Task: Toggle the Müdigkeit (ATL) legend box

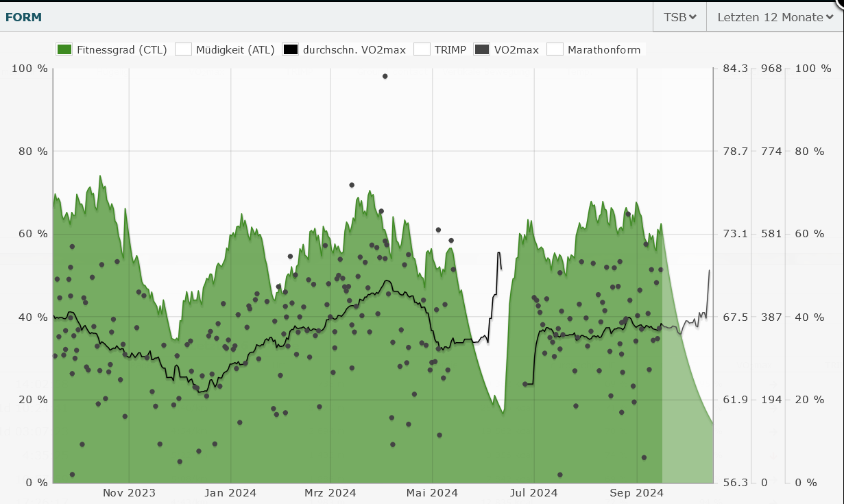Action: pyautogui.click(x=183, y=49)
